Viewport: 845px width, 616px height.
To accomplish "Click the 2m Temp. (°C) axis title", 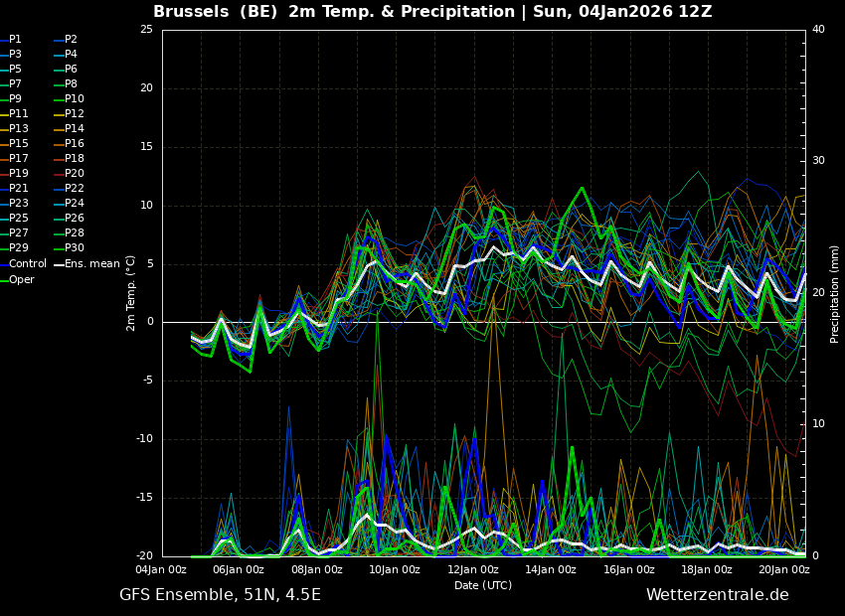I will [130, 293].
